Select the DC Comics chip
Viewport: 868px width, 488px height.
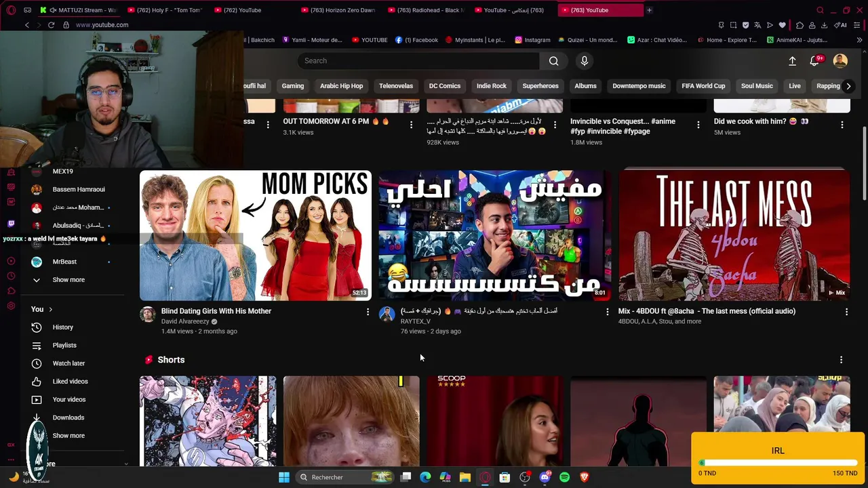[445, 86]
